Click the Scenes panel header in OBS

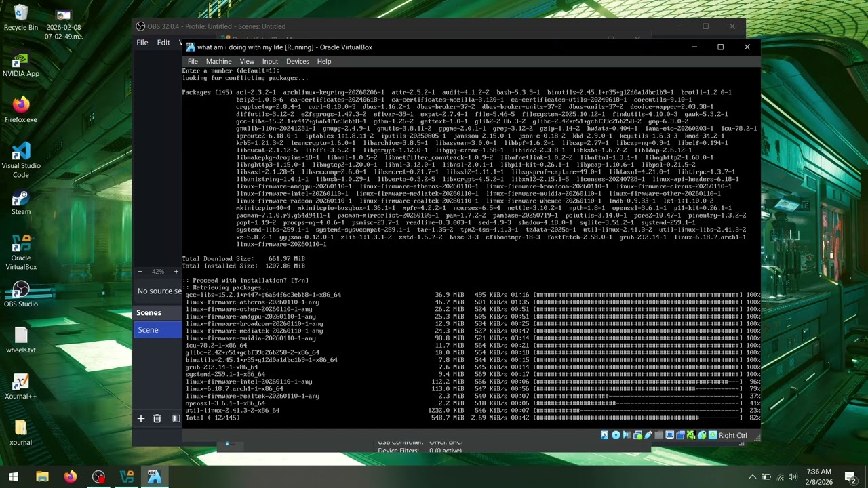(x=157, y=312)
